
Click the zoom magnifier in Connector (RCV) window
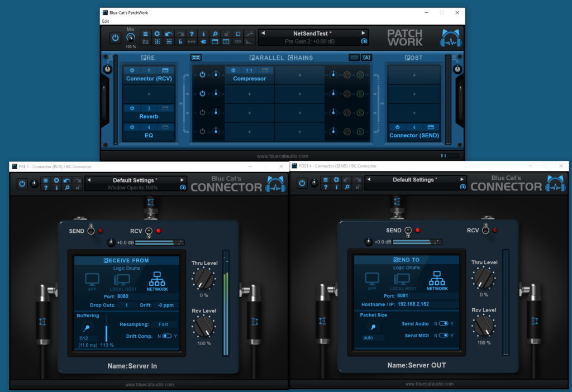coord(67,188)
